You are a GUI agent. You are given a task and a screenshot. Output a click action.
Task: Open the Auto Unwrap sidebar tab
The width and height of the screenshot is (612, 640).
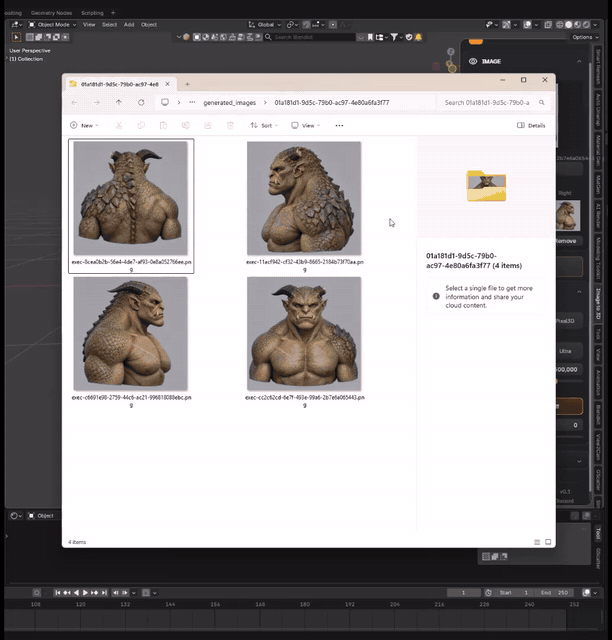point(598,109)
